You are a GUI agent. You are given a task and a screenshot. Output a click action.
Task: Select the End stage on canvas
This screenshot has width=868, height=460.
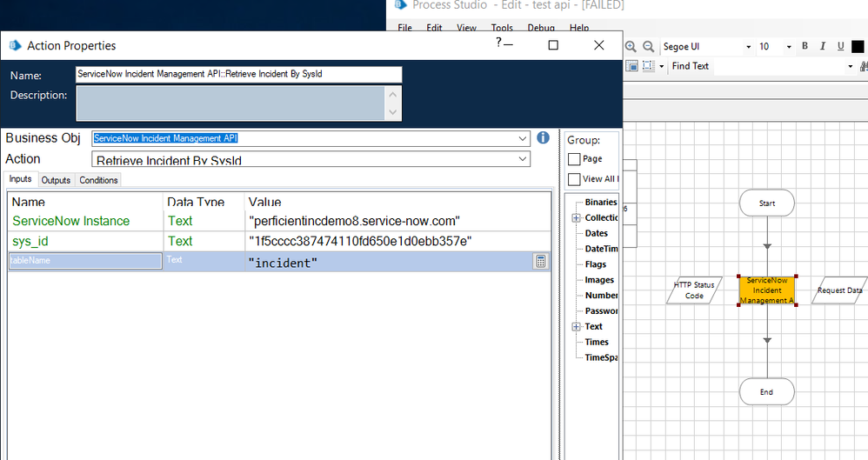(x=767, y=392)
